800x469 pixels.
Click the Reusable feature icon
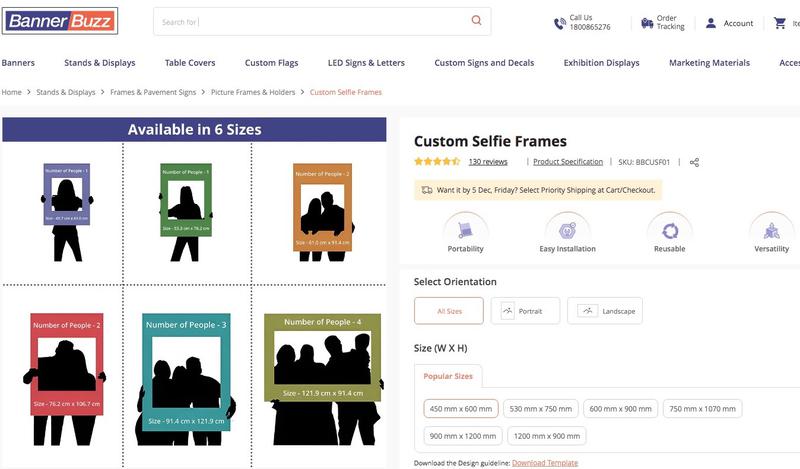(x=669, y=228)
